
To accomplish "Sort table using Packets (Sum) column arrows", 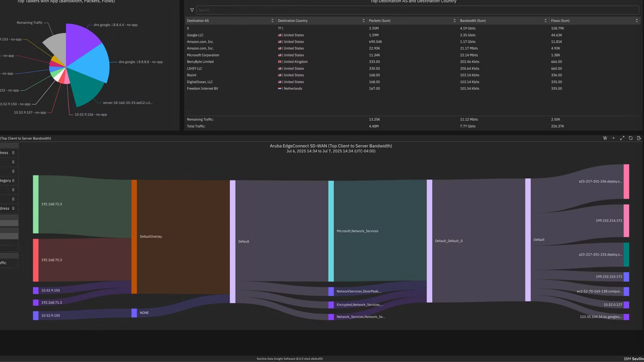I will coord(455,21).
